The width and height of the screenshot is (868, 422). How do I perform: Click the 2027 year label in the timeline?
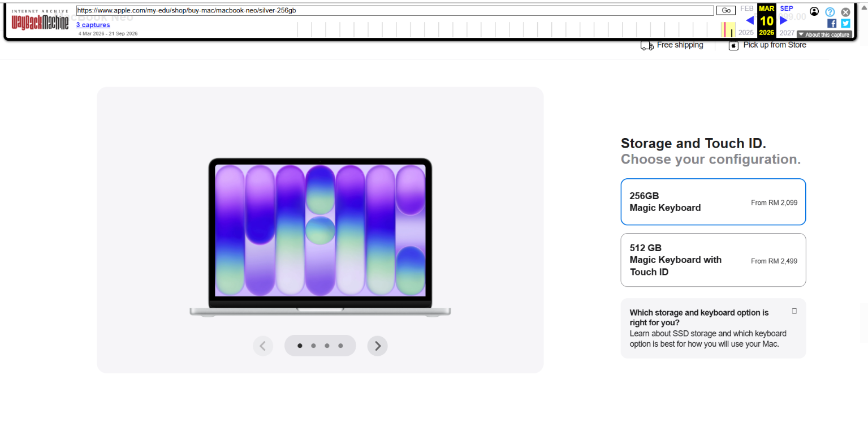click(787, 33)
